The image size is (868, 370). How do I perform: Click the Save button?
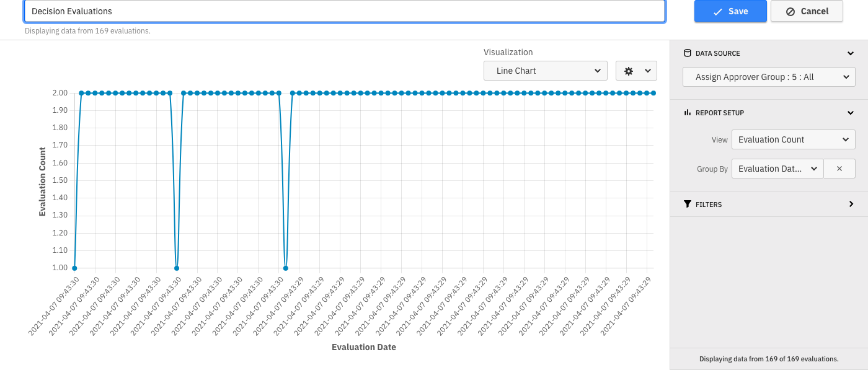point(730,11)
